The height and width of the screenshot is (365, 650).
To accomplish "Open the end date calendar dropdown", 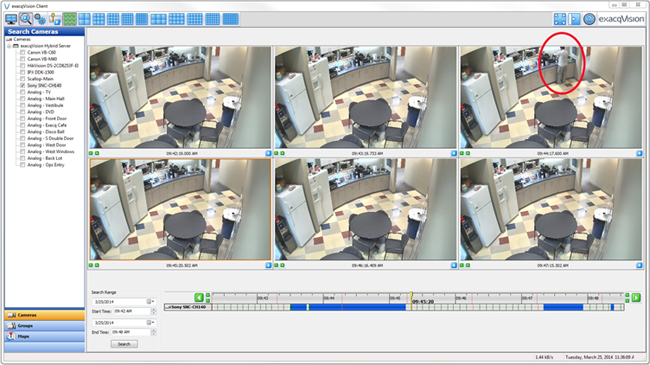I will [x=150, y=322].
